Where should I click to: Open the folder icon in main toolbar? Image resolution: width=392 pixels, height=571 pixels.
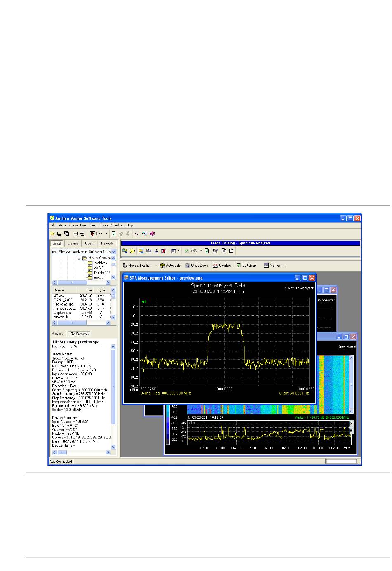click(52, 234)
